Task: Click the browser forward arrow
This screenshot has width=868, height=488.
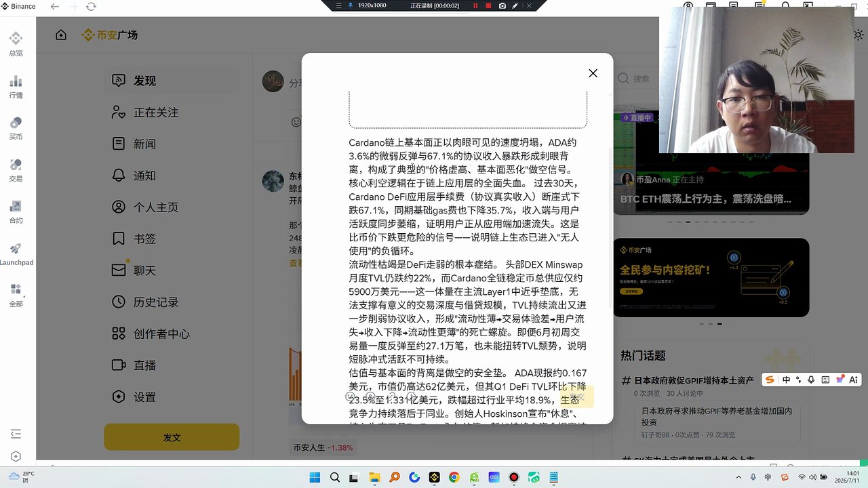Action: point(73,6)
